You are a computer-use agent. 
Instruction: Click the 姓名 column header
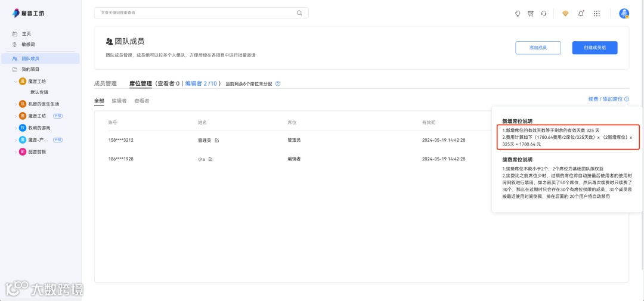tap(202, 122)
